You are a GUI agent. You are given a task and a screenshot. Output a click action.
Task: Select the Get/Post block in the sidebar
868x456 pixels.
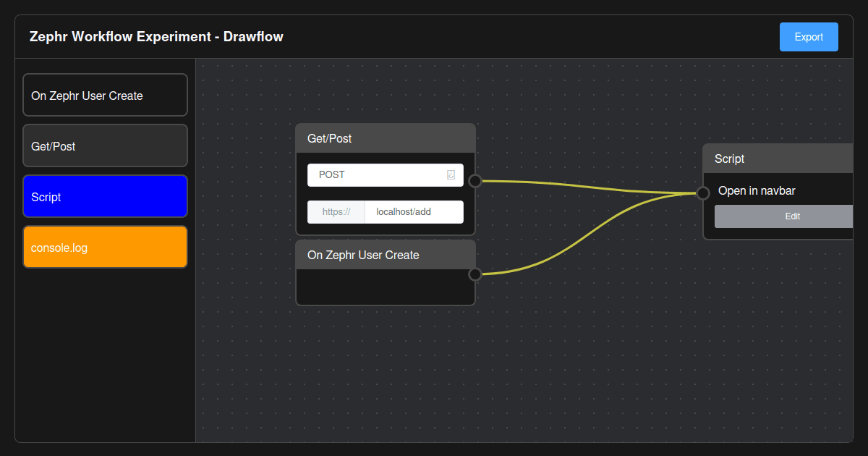tap(105, 145)
